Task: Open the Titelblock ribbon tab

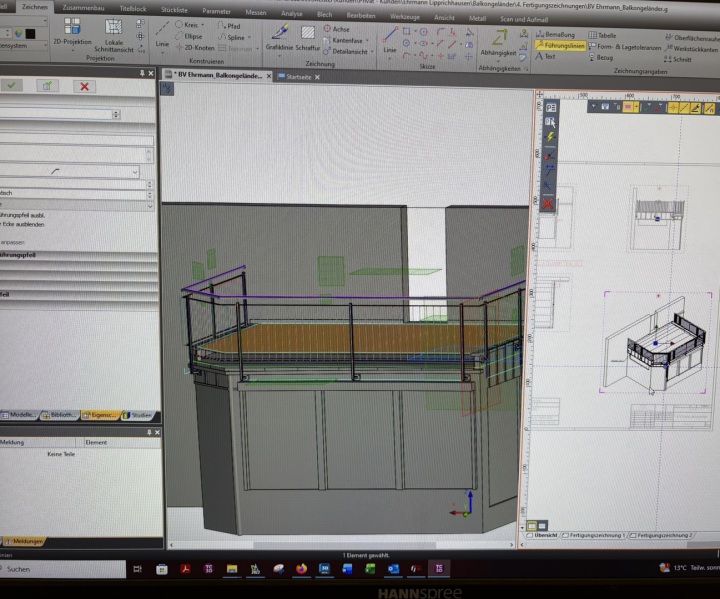Action: pos(133,9)
